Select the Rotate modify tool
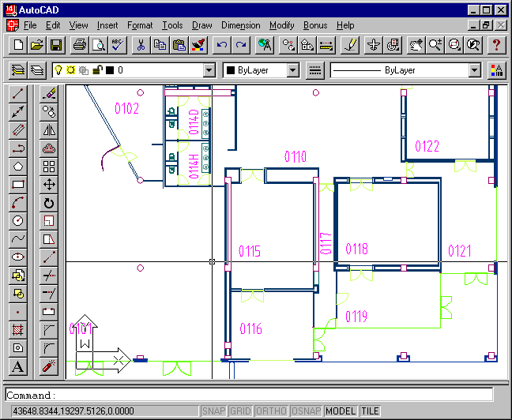This screenshot has width=512, height=420. [49, 203]
